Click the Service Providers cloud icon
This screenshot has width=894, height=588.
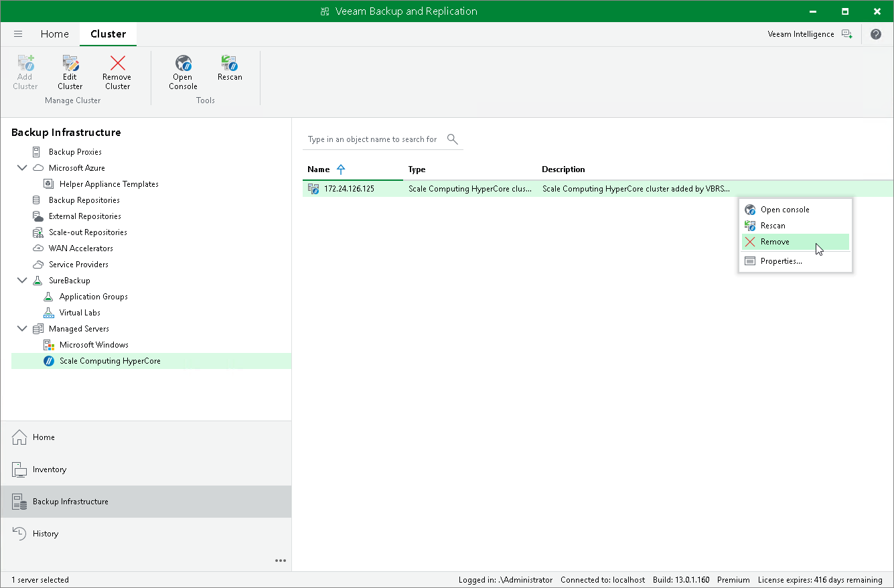point(38,265)
